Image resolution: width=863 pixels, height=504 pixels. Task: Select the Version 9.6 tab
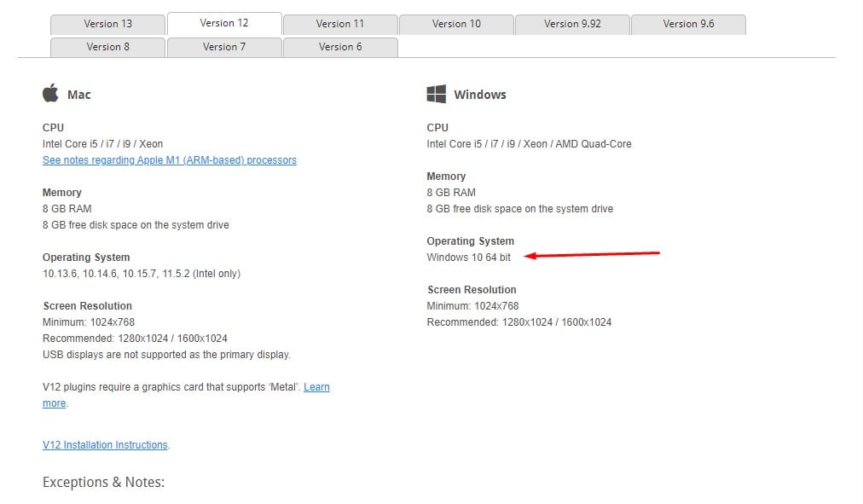pyautogui.click(x=688, y=24)
